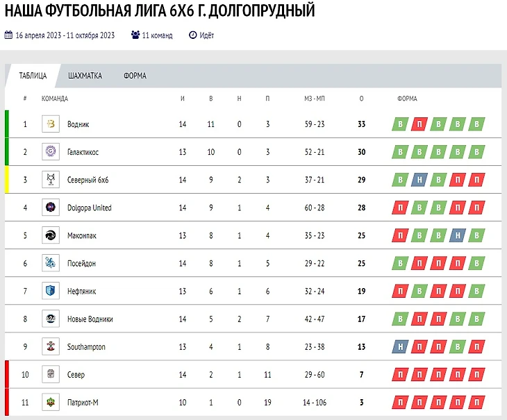The width and height of the screenshot is (507, 420).
Task: Click the Новые Водники team logo
Action: 50,319
